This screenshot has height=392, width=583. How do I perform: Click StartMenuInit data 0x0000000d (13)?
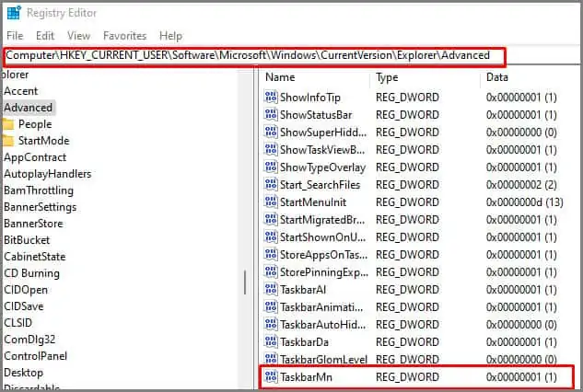click(525, 202)
